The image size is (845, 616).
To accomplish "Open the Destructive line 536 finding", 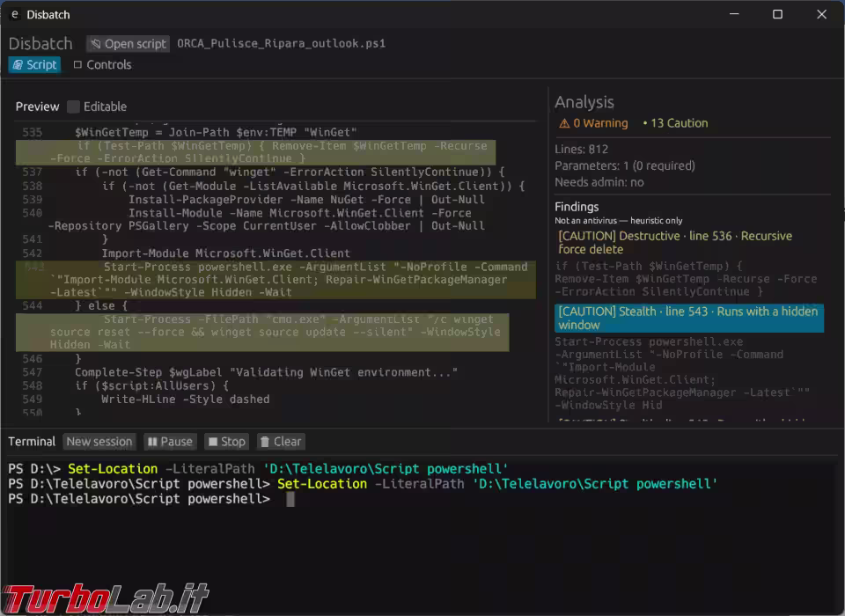I will 675,243.
